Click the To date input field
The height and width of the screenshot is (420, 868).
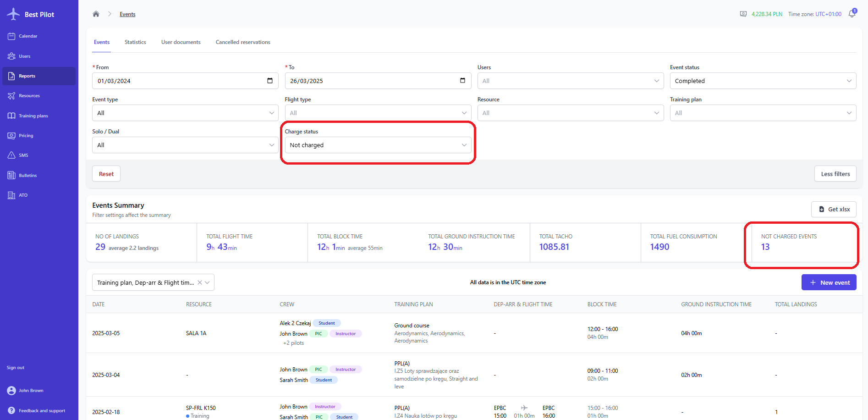pyautogui.click(x=378, y=81)
